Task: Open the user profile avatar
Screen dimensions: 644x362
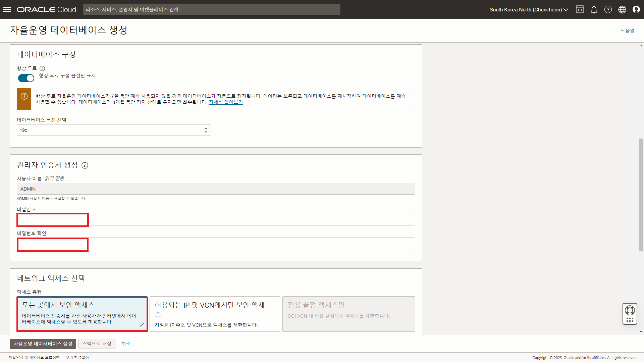Action: tap(636, 9)
